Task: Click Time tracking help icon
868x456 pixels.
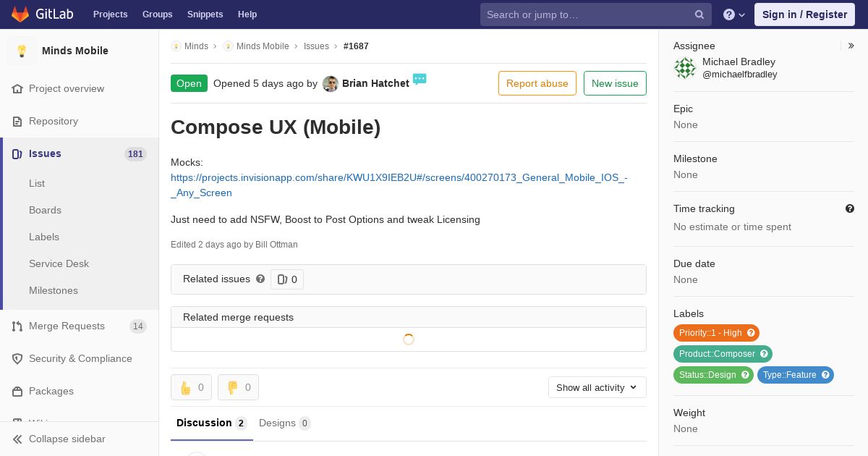Action: click(850, 208)
